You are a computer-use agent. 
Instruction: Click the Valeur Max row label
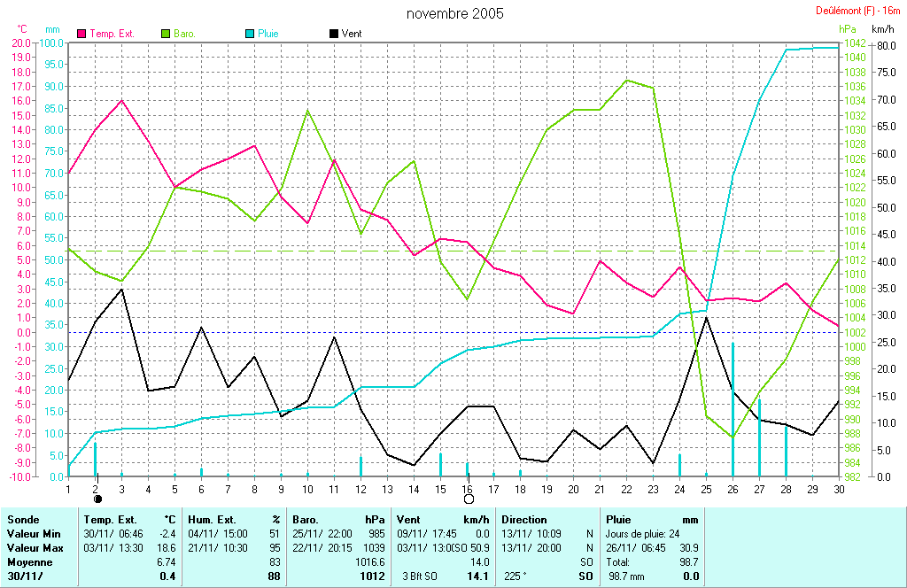click(33, 548)
